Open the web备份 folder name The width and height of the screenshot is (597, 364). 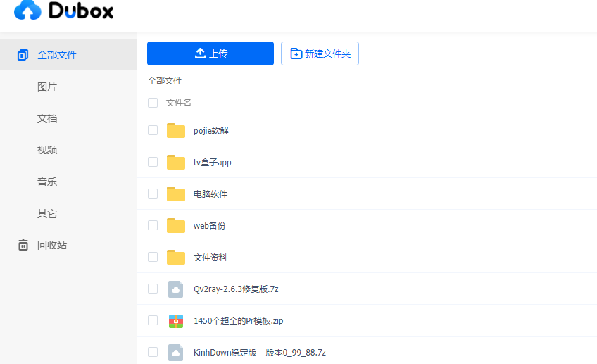pos(209,225)
